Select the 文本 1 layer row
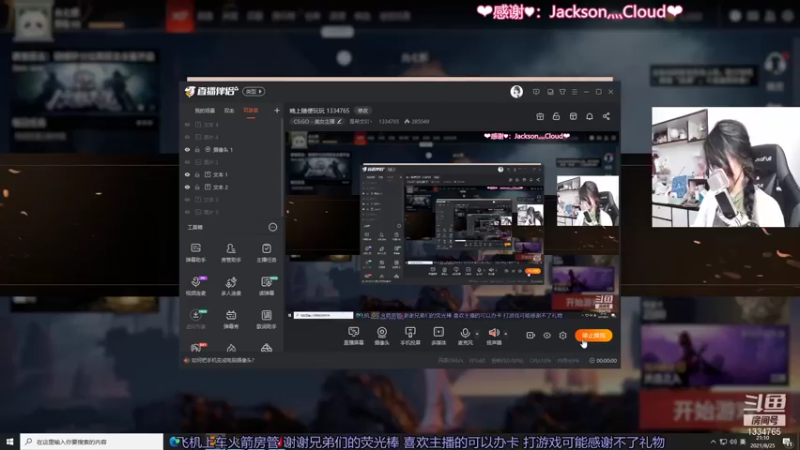Image resolution: width=800 pixels, height=450 pixels. pyautogui.click(x=232, y=174)
